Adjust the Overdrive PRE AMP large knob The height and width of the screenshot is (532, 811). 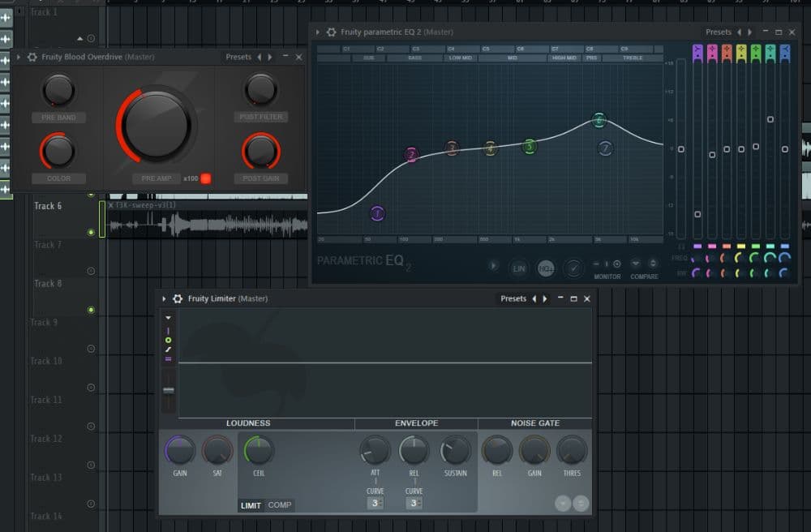click(x=157, y=125)
